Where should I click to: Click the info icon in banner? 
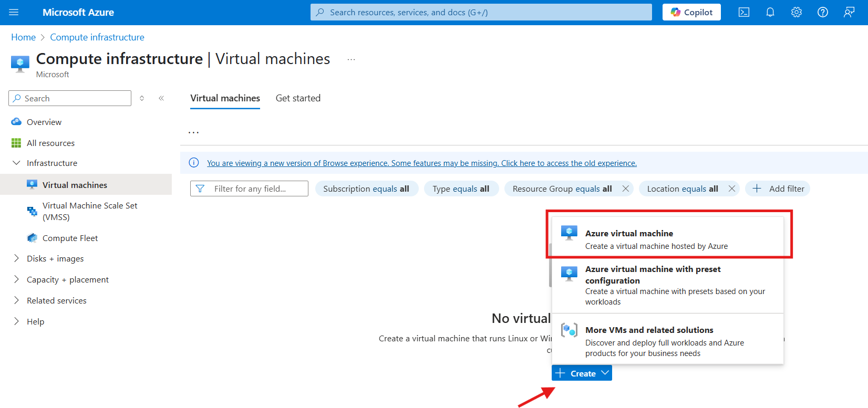coord(194,163)
